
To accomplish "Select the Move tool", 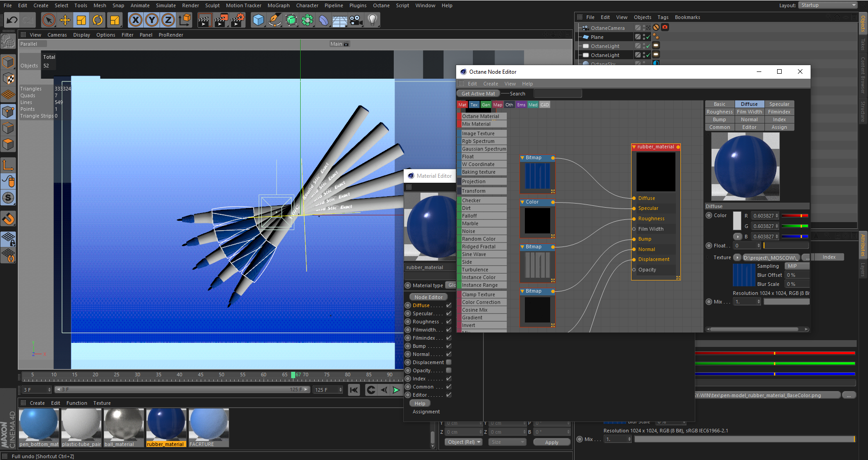I will [x=65, y=20].
